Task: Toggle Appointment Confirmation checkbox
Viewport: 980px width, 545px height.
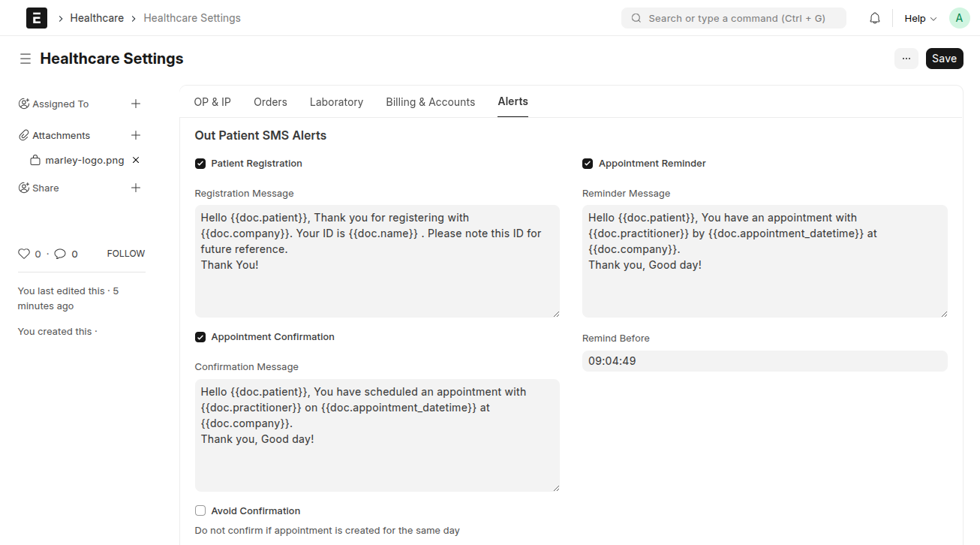Action: [200, 337]
